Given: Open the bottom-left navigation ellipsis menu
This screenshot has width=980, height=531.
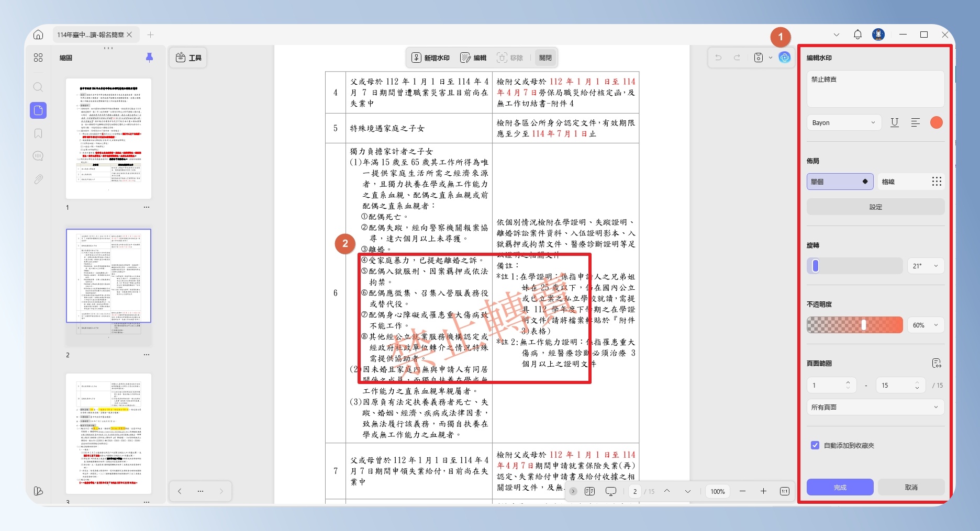Looking at the screenshot, I should 201,491.
